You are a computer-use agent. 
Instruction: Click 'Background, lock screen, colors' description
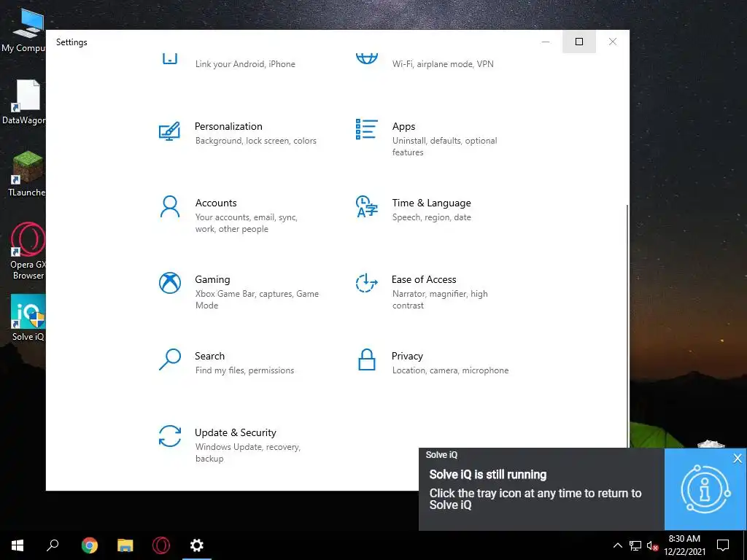point(256,141)
